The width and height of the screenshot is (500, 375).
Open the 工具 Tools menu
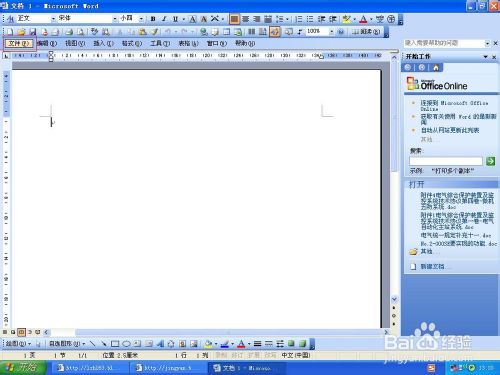click(160, 43)
